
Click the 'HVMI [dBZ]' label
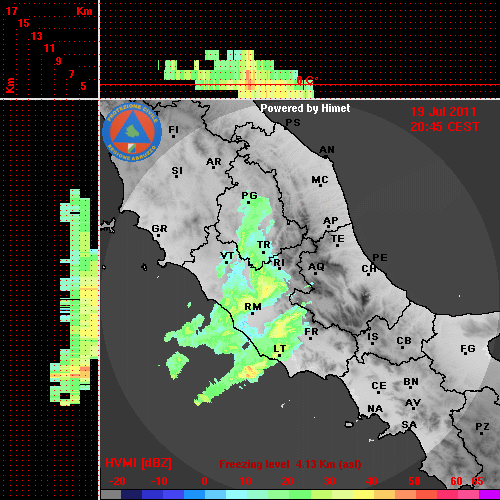[x=138, y=463]
